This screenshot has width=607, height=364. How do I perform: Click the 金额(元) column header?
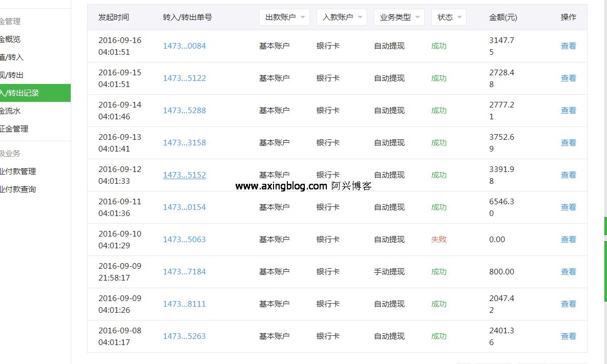pyautogui.click(x=503, y=17)
